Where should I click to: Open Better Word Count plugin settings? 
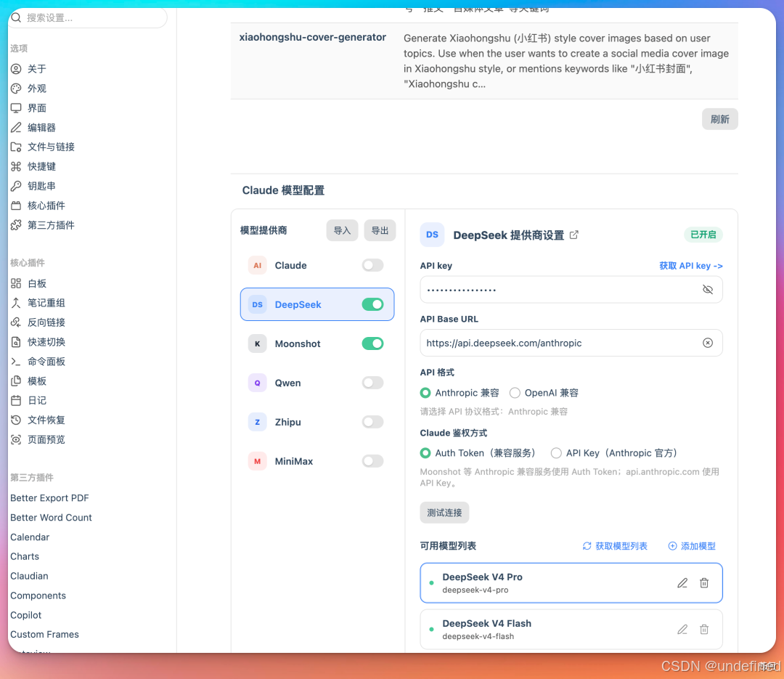tap(51, 517)
